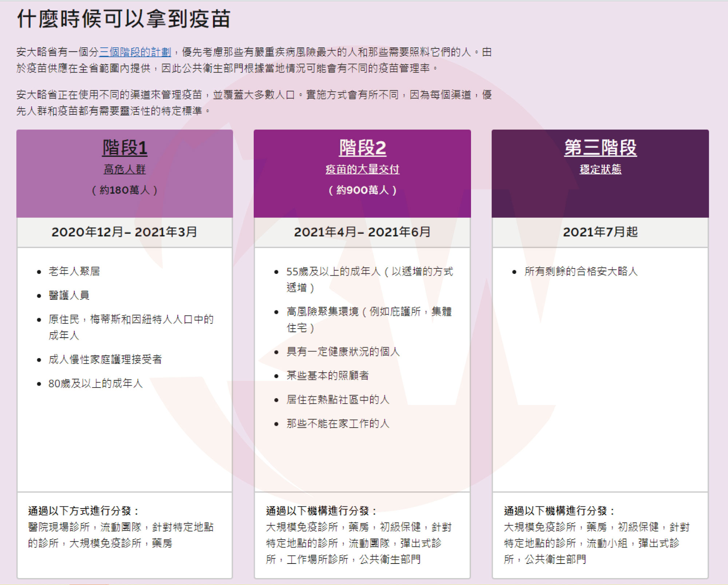Select the bullet 原住民，梅蒂斯和因紐特人人口中的成年人
The height and width of the screenshot is (585, 728).
click(131, 327)
